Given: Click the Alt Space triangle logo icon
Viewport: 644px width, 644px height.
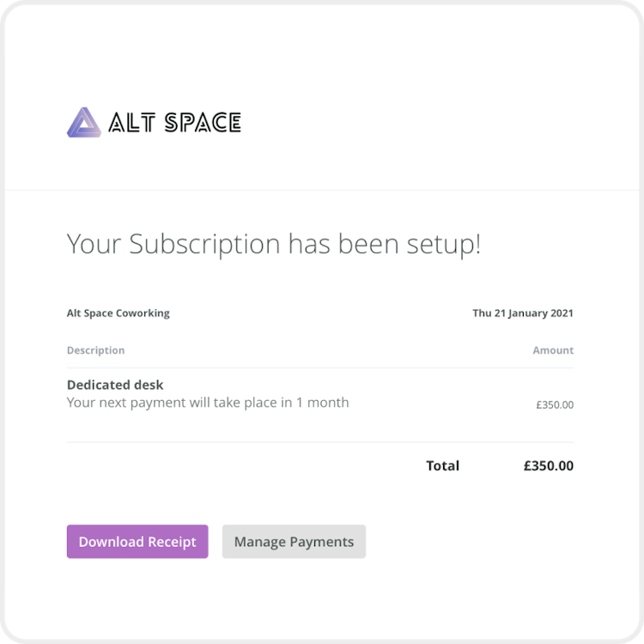Looking at the screenshot, I should (84, 123).
